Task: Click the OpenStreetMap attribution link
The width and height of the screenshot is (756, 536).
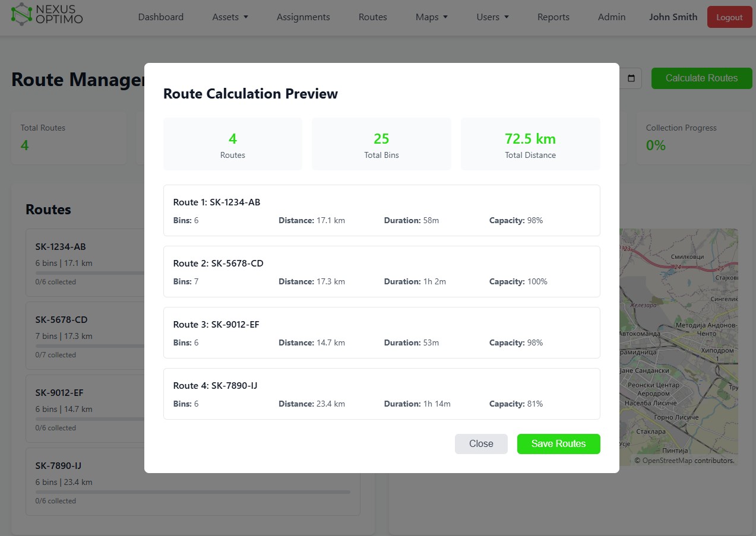Action: point(667,461)
